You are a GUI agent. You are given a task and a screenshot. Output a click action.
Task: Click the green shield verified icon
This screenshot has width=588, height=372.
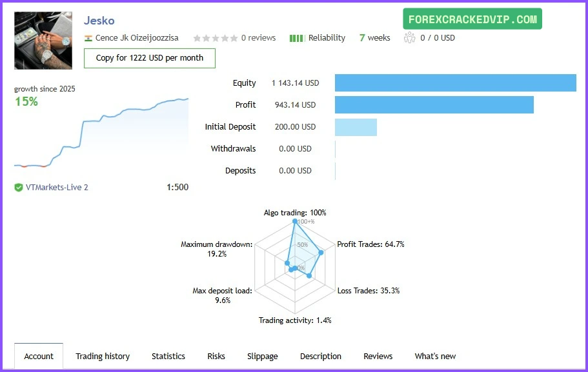[x=19, y=188]
